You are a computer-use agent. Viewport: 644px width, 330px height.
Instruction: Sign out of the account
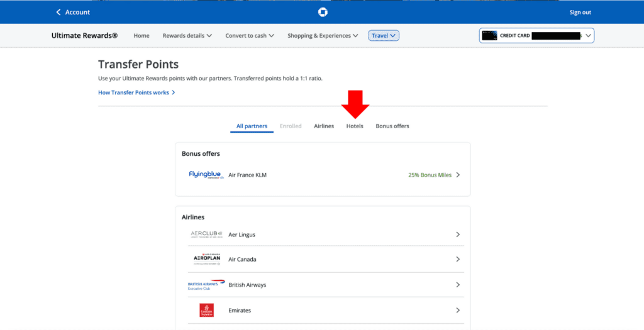click(x=580, y=13)
